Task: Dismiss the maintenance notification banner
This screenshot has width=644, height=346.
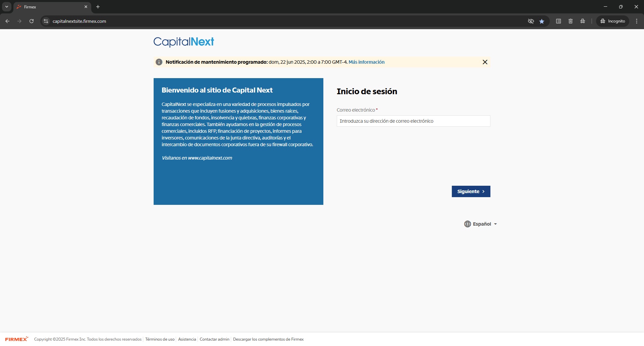Action: [485, 62]
